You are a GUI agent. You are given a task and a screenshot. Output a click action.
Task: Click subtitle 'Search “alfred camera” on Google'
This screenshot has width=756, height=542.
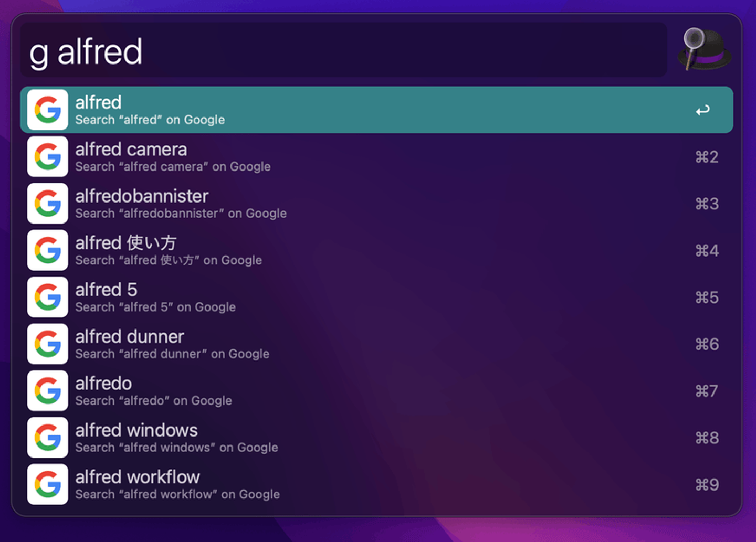tap(173, 167)
